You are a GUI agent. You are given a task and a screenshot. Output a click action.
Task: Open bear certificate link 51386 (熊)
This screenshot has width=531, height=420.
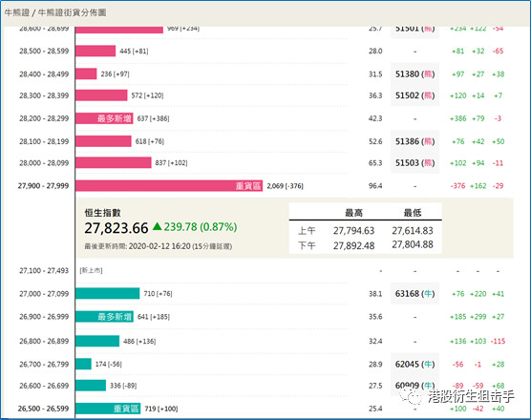414,141
